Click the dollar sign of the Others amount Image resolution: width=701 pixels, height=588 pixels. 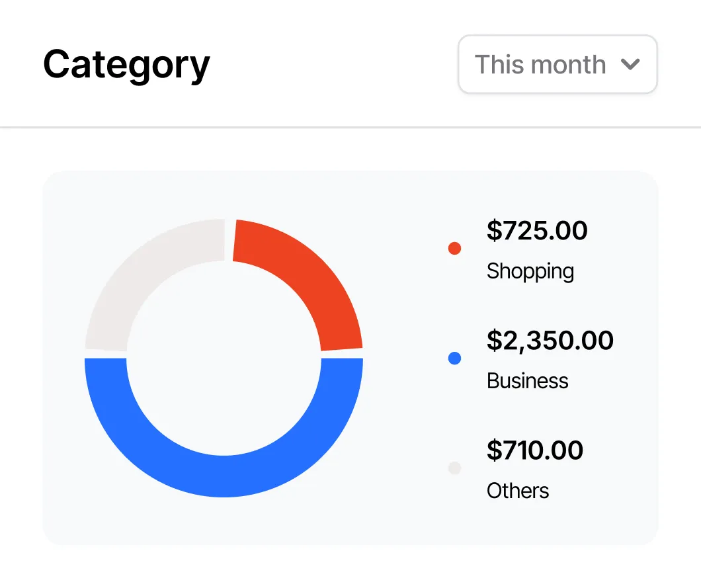(x=494, y=450)
